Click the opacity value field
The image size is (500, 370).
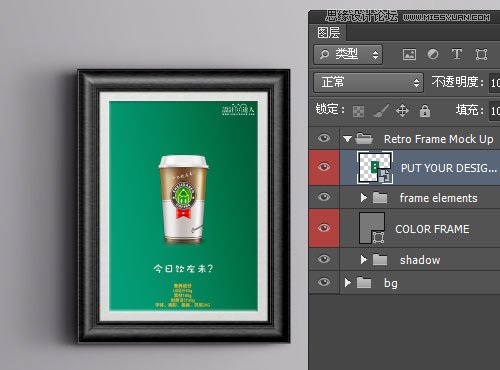(494, 83)
